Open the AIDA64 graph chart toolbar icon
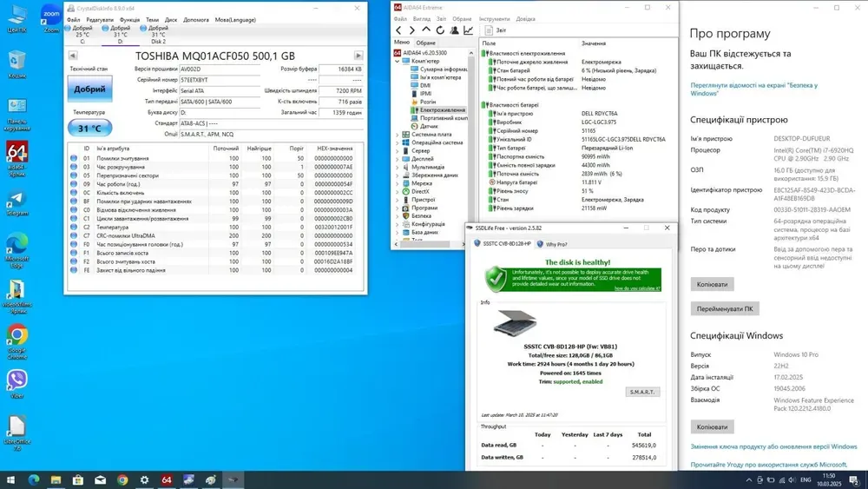The image size is (868, 489). 469,30
